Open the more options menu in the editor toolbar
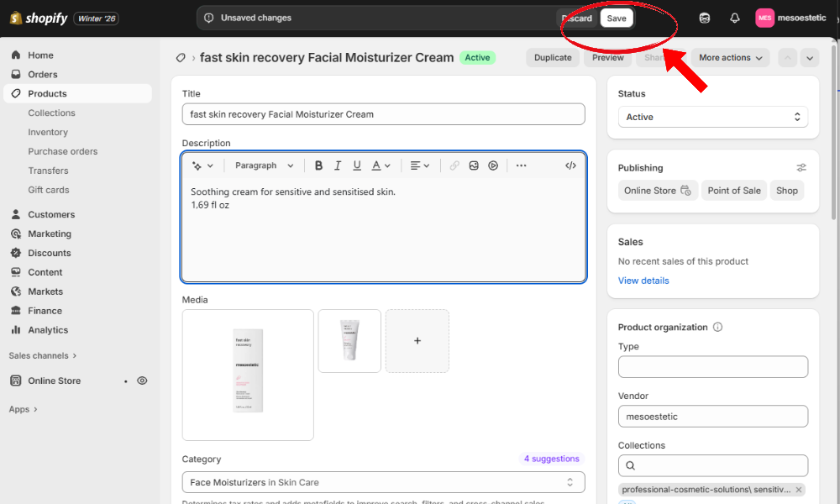 521,165
